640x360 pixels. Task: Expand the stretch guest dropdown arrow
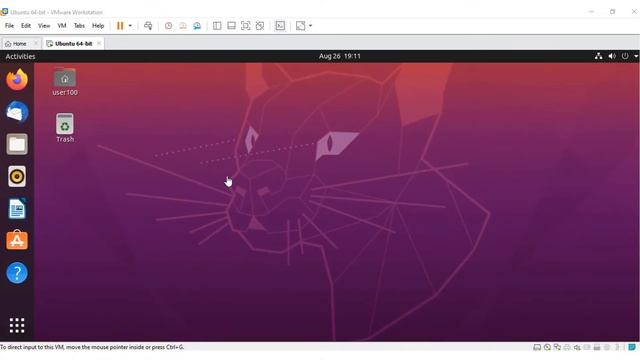tap(311, 26)
